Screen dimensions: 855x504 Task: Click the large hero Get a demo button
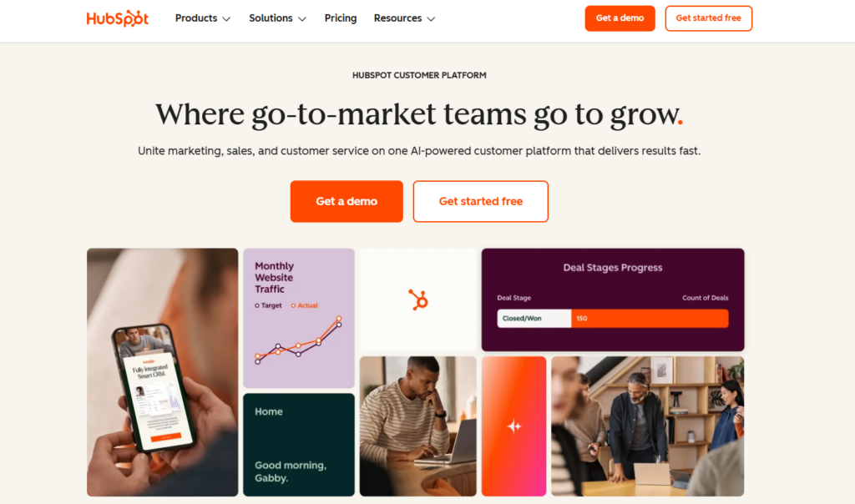(x=347, y=202)
